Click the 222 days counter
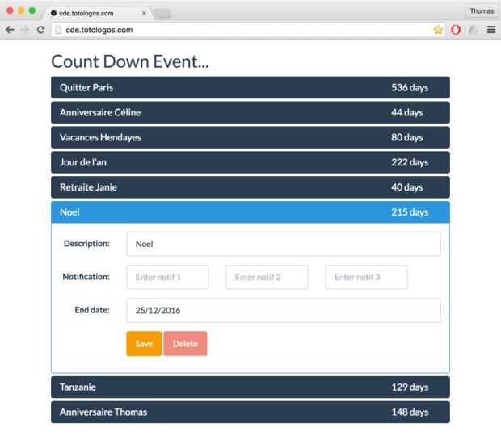Image resolution: width=501 pixels, height=448 pixels. pos(410,162)
